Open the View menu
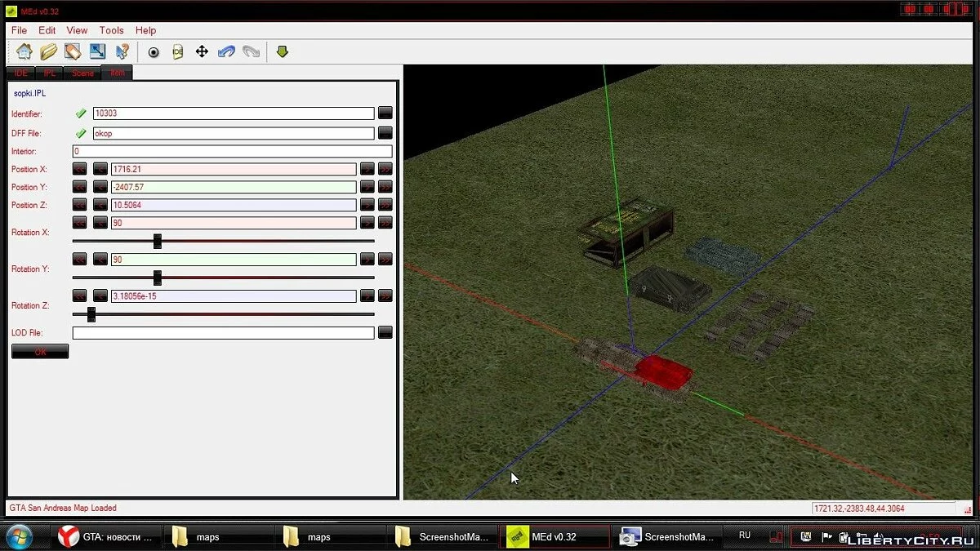 point(77,30)
